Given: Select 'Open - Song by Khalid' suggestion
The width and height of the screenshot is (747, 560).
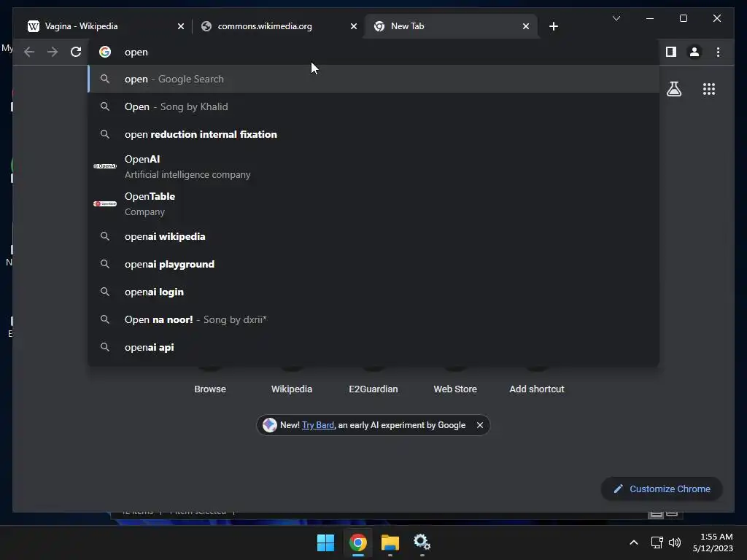Looking at the screenshot, I should pyautogui.click(x=373, y=106).
